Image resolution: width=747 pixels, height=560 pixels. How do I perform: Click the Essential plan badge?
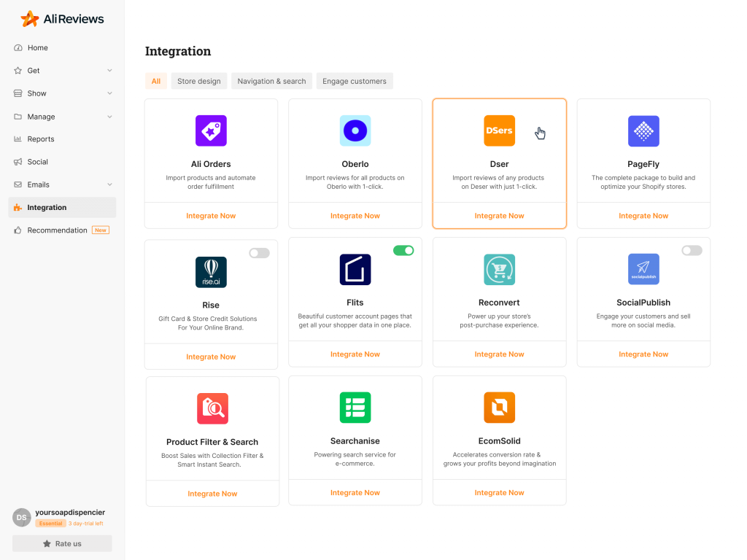point(50,524)
